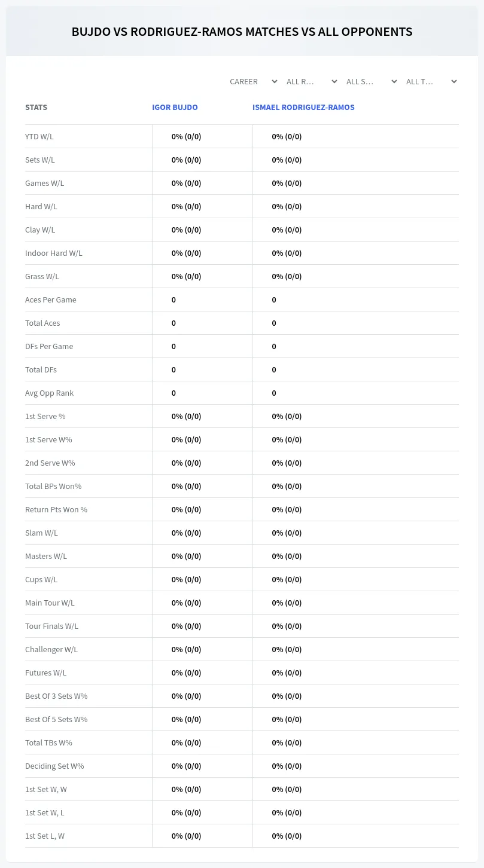Select the 1st Serve % row label
The height and width of the screenshot is (868, 484).
tap(45, 416)
